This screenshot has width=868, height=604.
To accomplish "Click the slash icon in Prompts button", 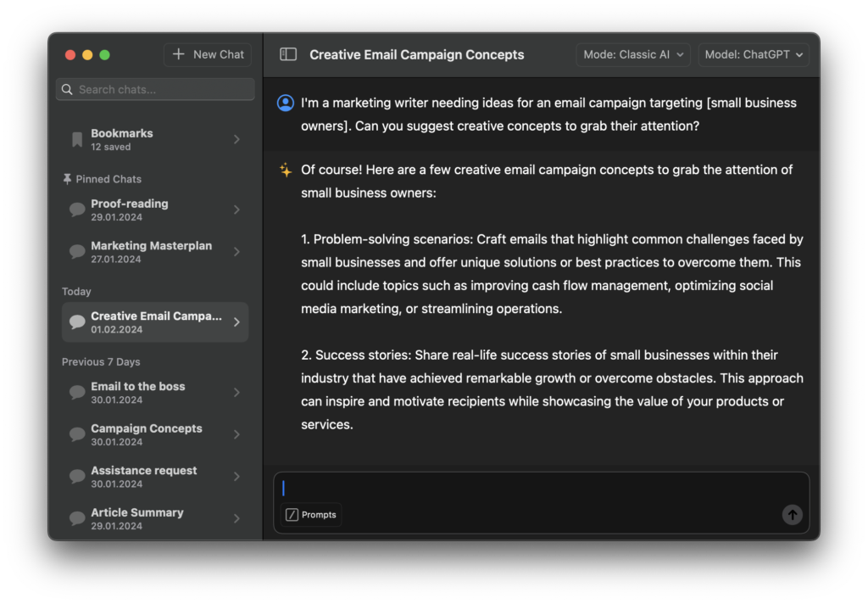I will 292,515.
